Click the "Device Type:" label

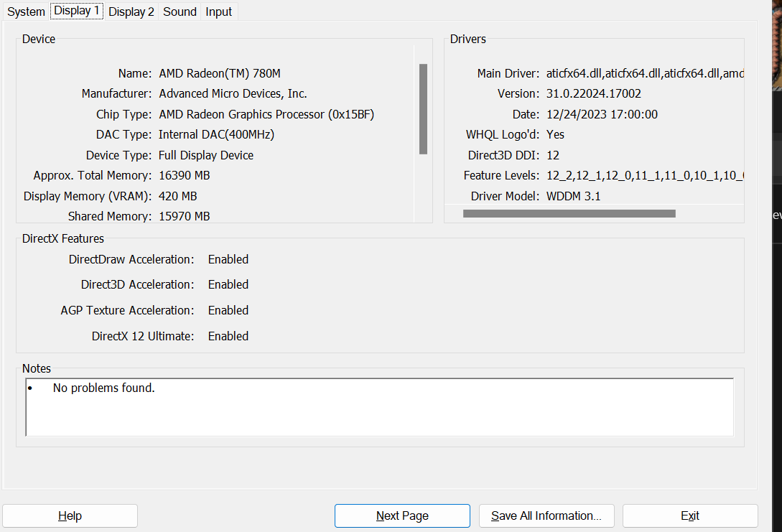click(118, 155)
